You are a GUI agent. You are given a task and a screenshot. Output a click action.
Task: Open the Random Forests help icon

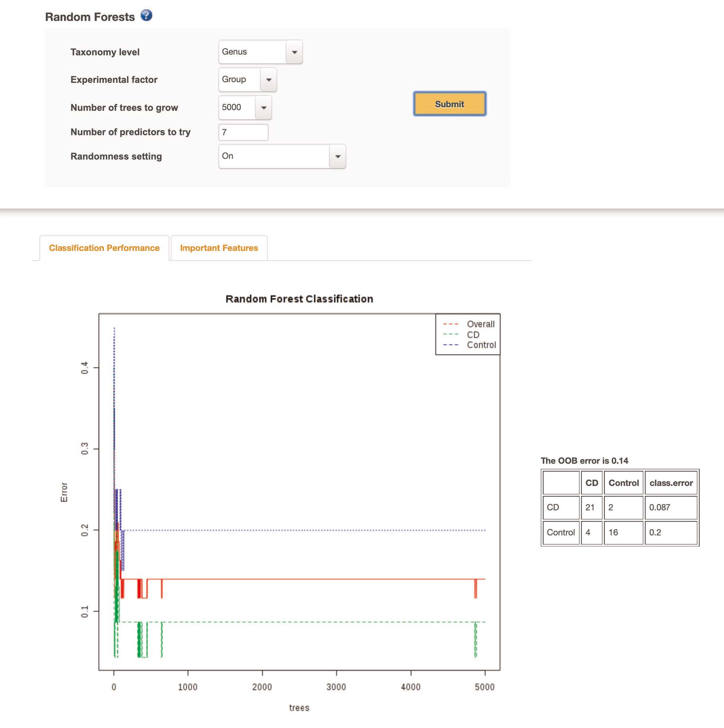pos(146,16)
